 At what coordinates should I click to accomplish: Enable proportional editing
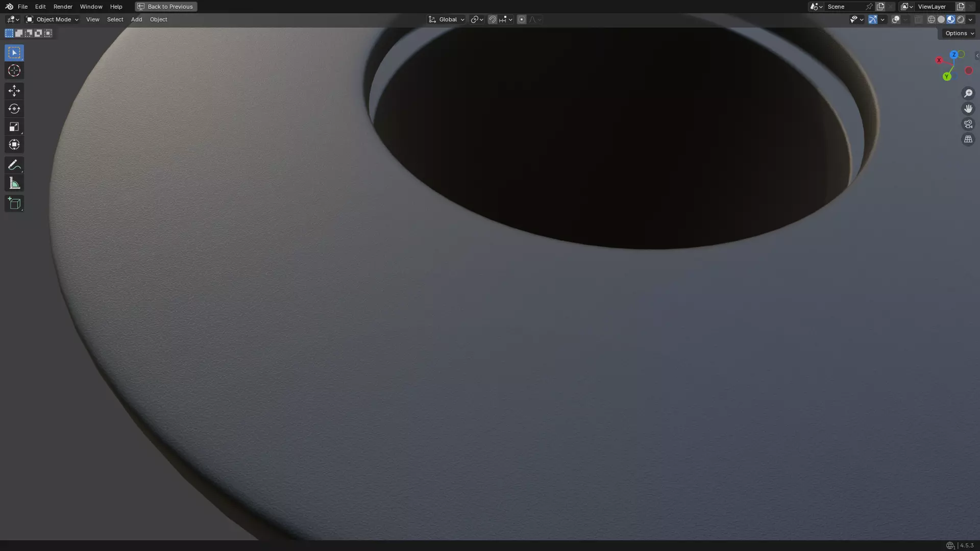click(x=522, y=19)
